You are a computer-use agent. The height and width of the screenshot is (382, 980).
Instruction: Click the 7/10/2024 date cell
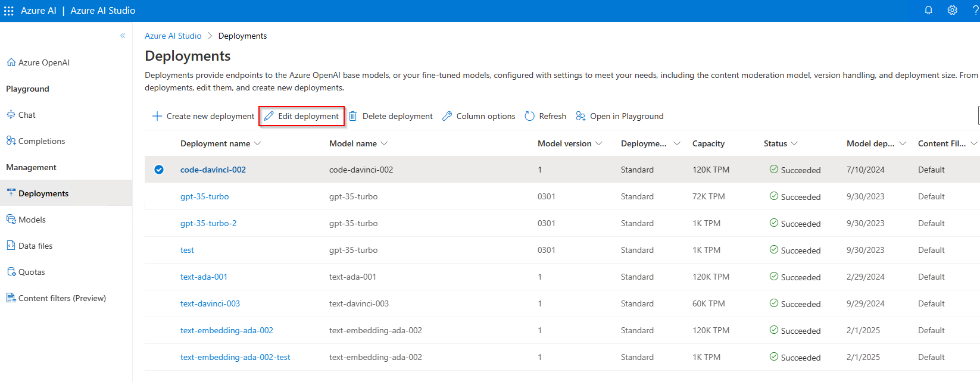click(x=866, y=170)
